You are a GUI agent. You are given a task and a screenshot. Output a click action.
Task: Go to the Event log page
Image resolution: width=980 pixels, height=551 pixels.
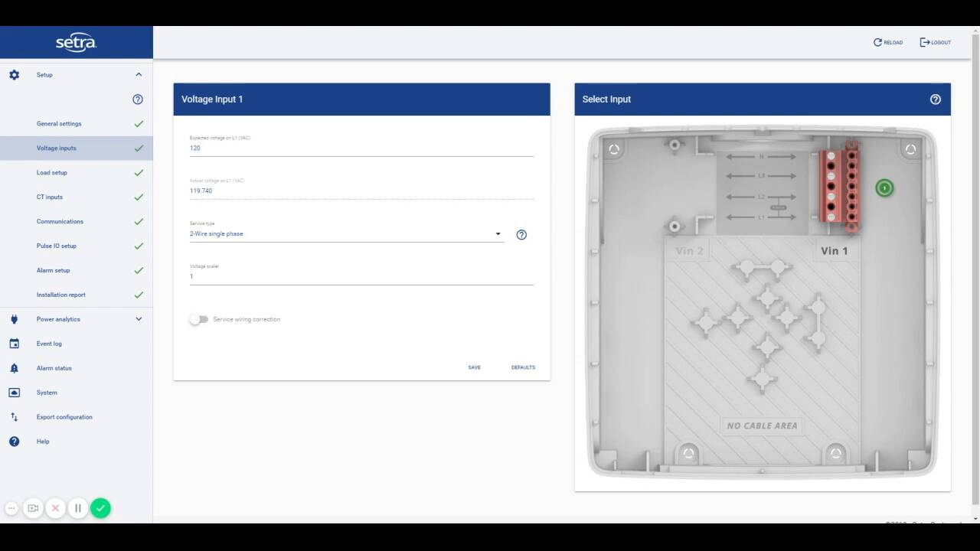point(49,344)
